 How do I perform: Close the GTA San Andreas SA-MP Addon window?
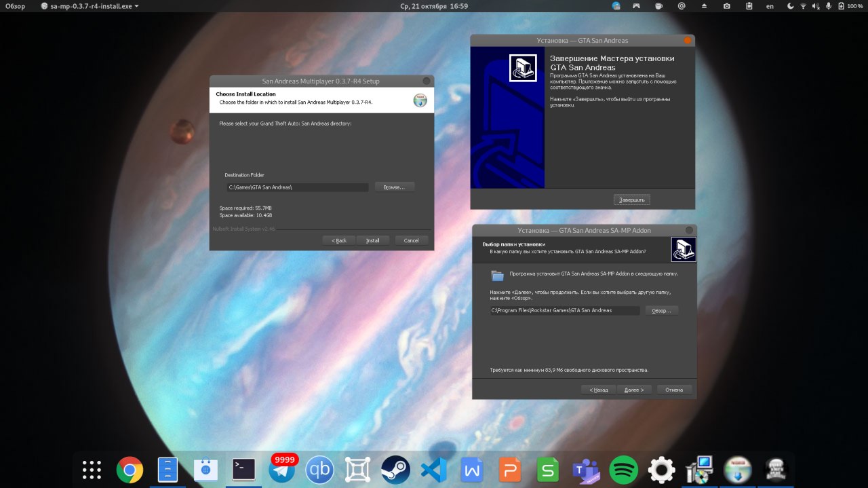click(690, 230)
